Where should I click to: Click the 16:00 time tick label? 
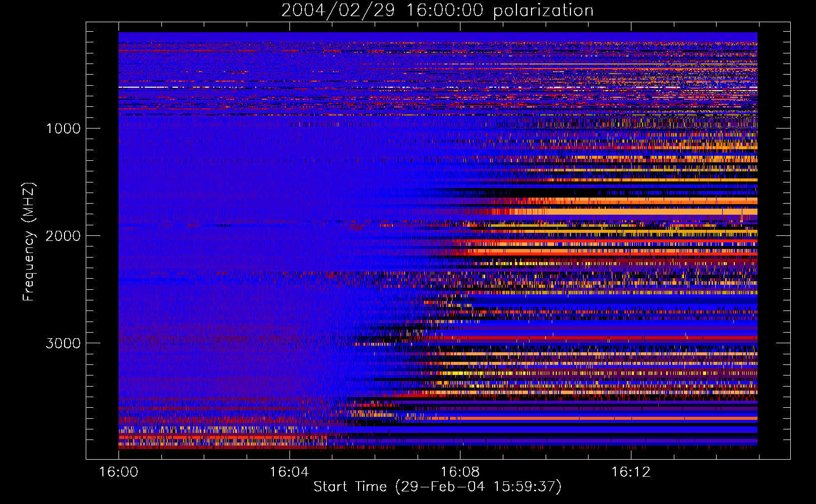(119, 472)
